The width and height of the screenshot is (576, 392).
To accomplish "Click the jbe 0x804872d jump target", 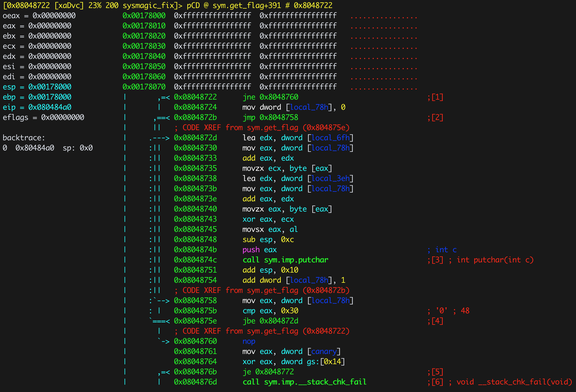I will 279,321.
